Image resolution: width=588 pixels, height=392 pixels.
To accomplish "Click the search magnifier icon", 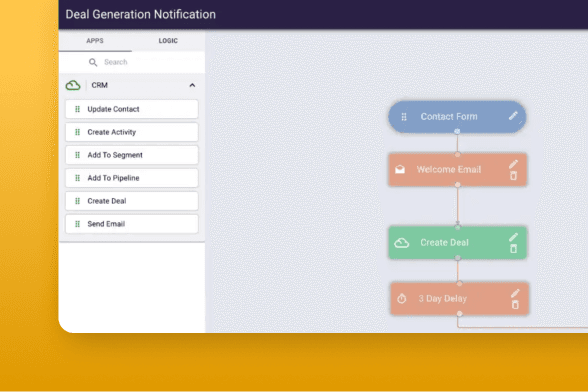I will pos(93,62).
